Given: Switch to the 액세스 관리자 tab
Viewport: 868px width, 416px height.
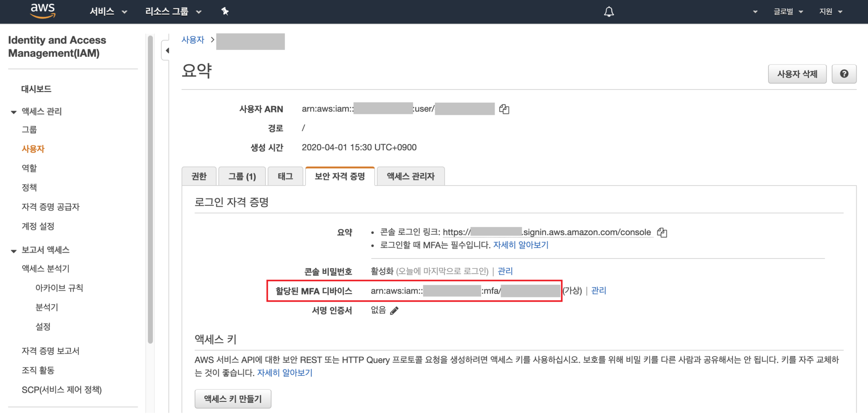Looking at the screenshot, I should point(410,176).
